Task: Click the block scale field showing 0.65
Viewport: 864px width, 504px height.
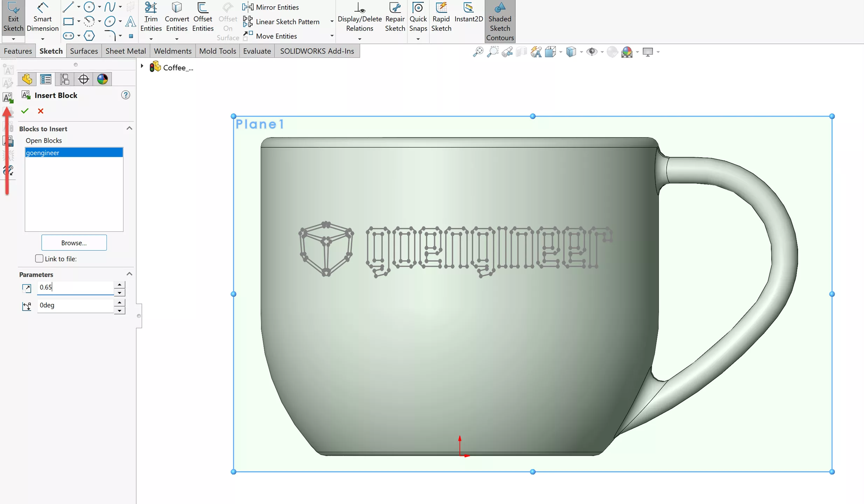Action: (x=75, y=287)
